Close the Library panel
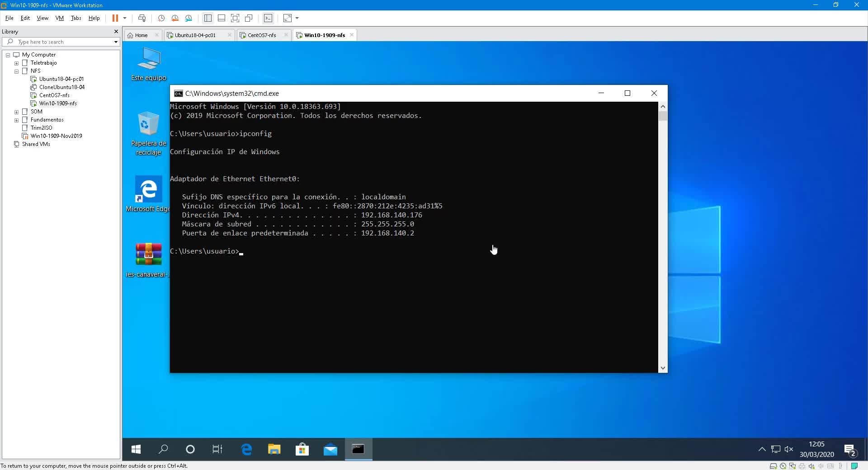Viewport: 868px width, 470px height. point(116,32)
